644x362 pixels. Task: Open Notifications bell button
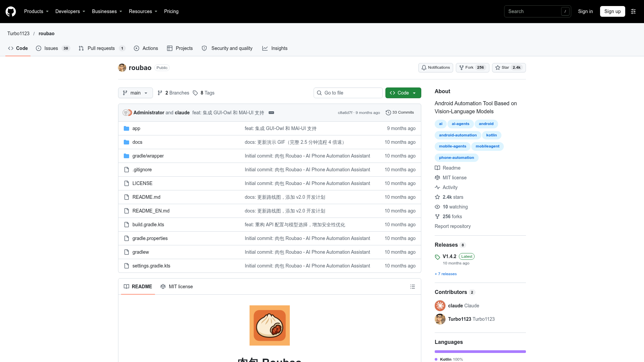click(435, 68)
